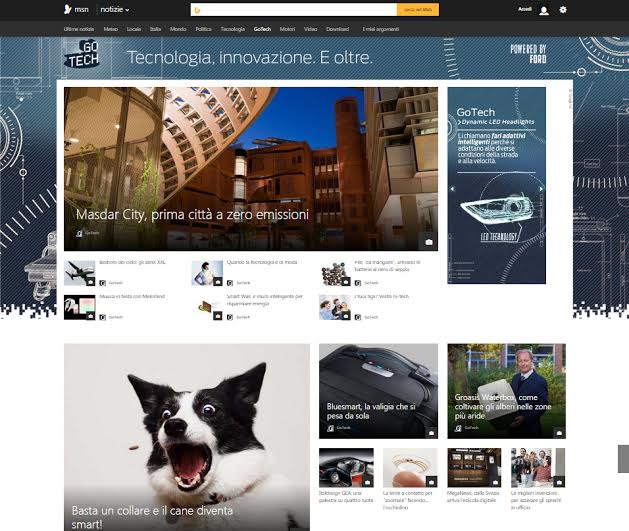
Task: Open the Motori section
Action: point(287,29)
